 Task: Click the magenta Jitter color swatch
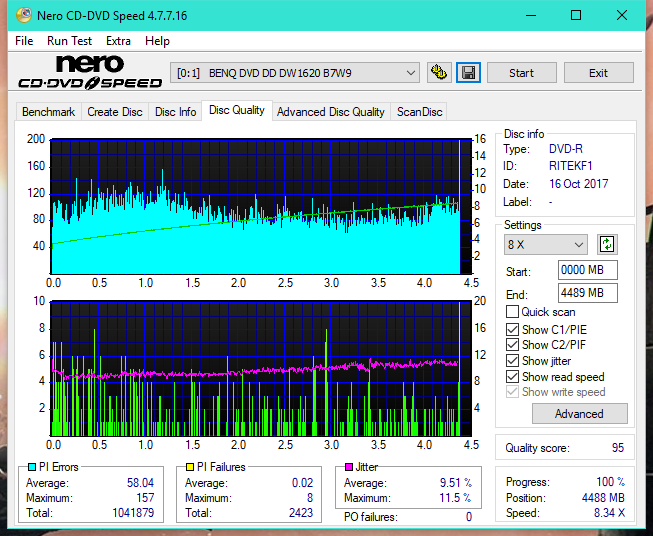349,467
